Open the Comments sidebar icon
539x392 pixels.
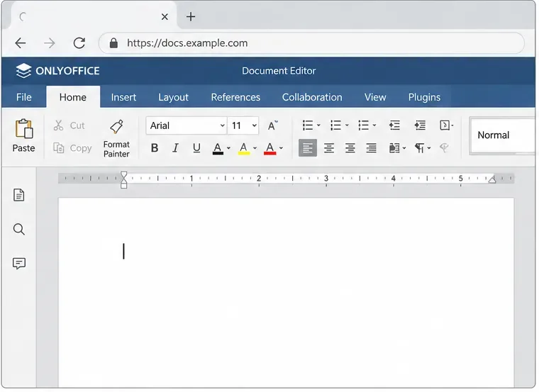[x=19, y=264]
